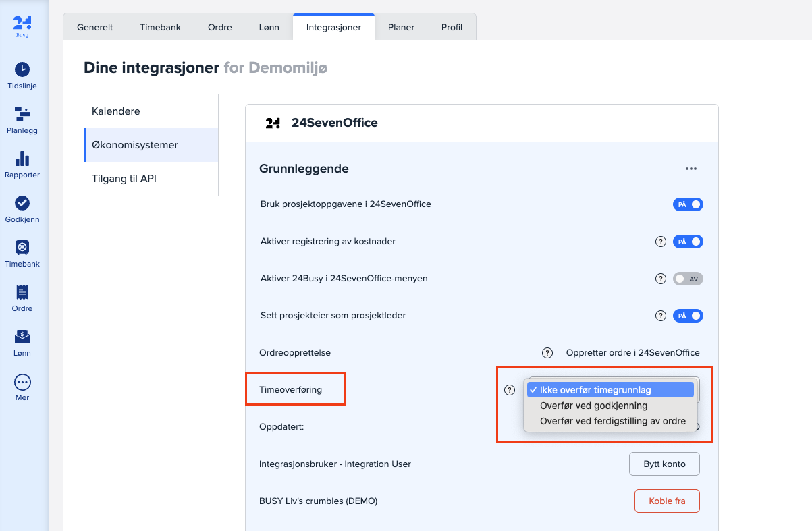Go to Planlegg in the sidebar
Screen dimensions: 812x531
pyautogui.click(x=22, y=114)
